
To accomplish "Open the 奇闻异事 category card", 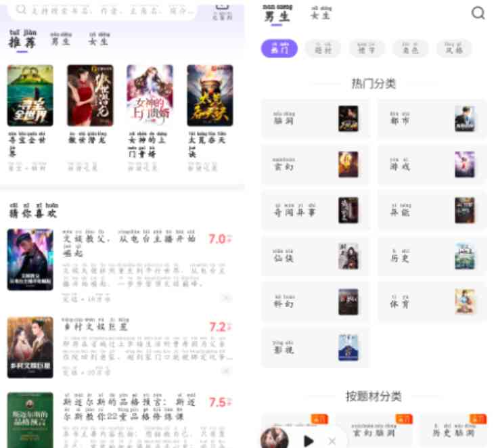I will coord(315,210).
